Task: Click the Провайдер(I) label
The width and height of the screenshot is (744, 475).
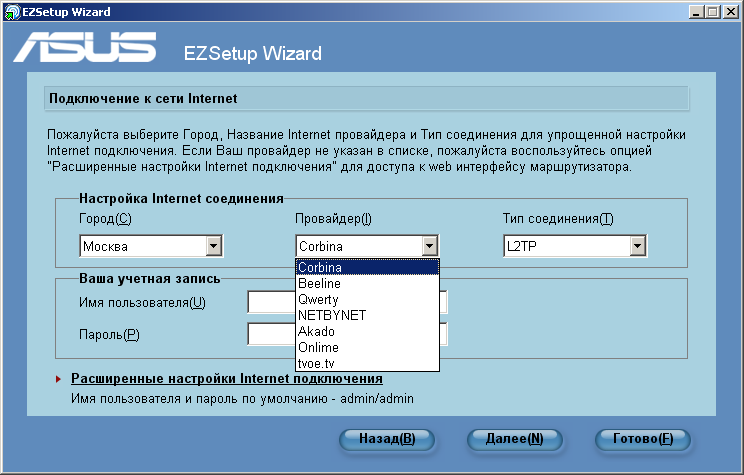Action: pyautogui.click(x=334, y=219)
